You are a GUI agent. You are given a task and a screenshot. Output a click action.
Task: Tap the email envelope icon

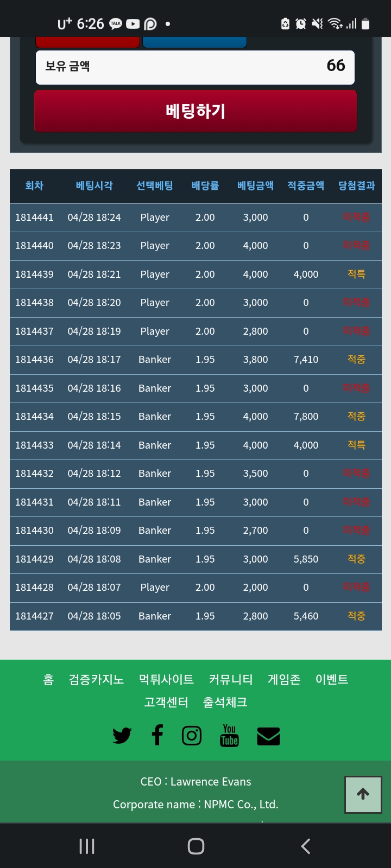point(268,736)
